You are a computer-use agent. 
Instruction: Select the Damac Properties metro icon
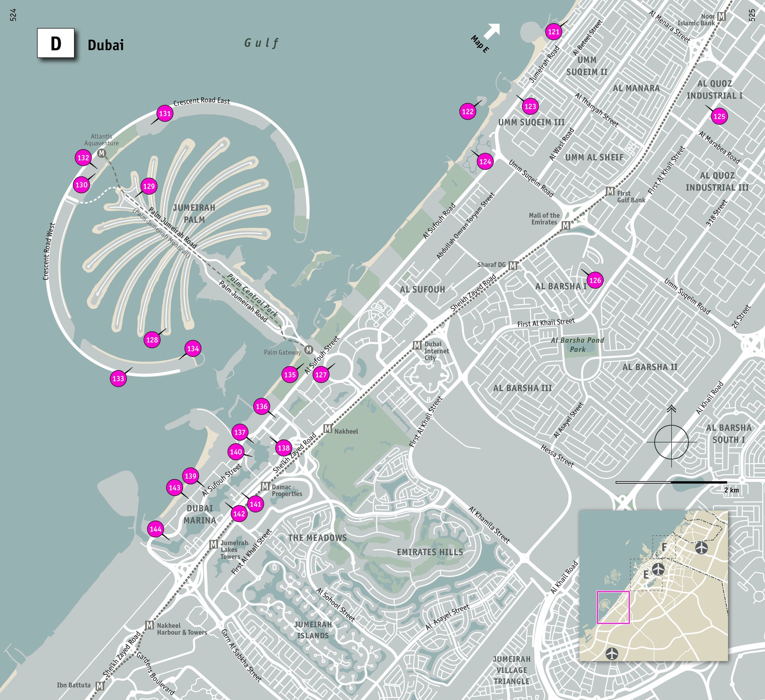(x=265, y=486)
